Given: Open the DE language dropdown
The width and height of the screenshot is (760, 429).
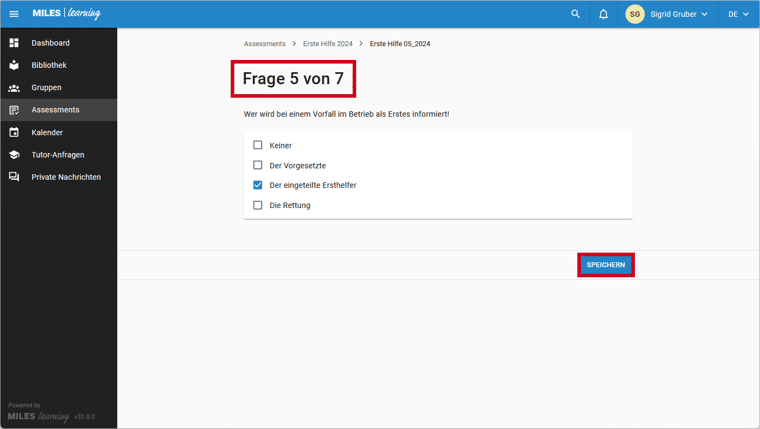Looking at the screenshot, I should (x=738, y=14).
